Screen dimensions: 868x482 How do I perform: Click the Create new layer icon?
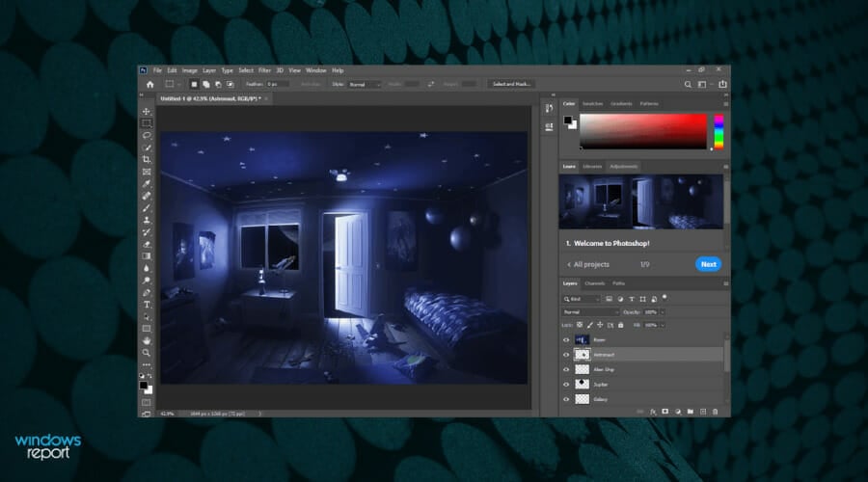[702, 412]
